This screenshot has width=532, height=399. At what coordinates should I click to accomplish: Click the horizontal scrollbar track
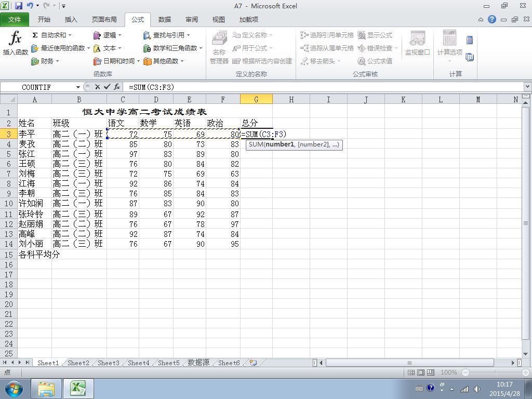point(417,363)
